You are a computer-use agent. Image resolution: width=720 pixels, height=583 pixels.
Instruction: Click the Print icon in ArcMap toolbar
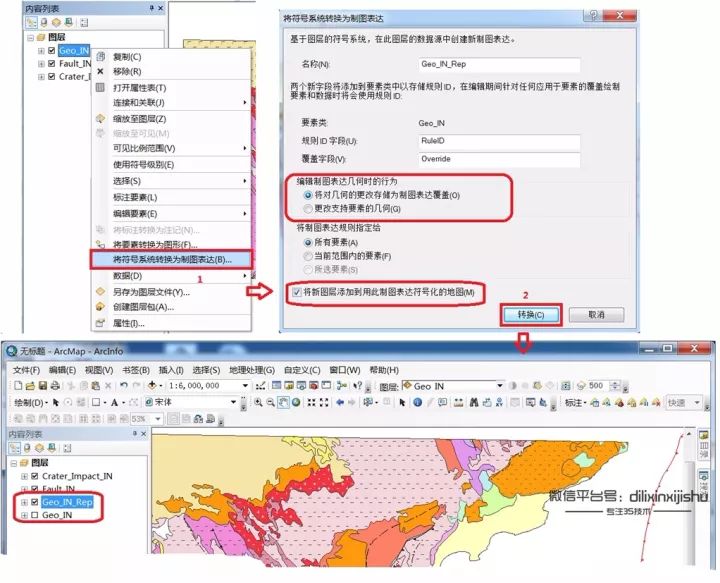(55, 386)
